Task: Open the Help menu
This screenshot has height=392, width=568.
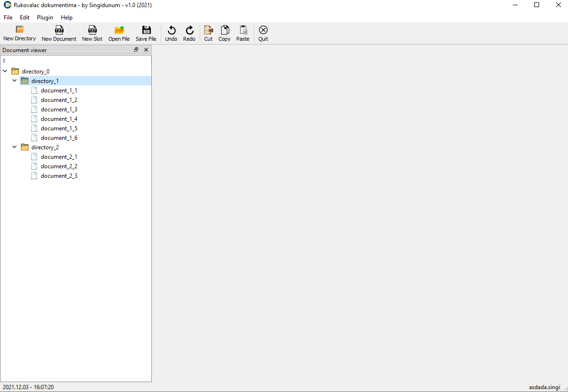Action: tap(66, 18)
